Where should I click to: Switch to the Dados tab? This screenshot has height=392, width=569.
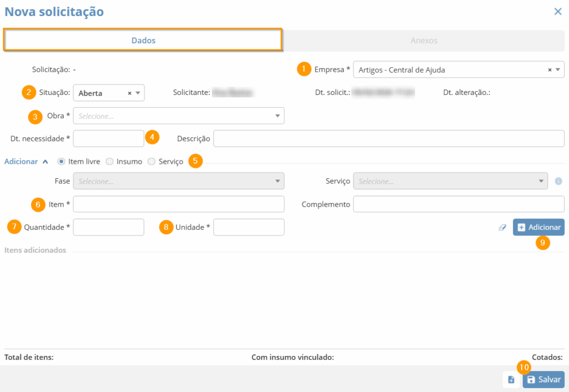point(143,41)
